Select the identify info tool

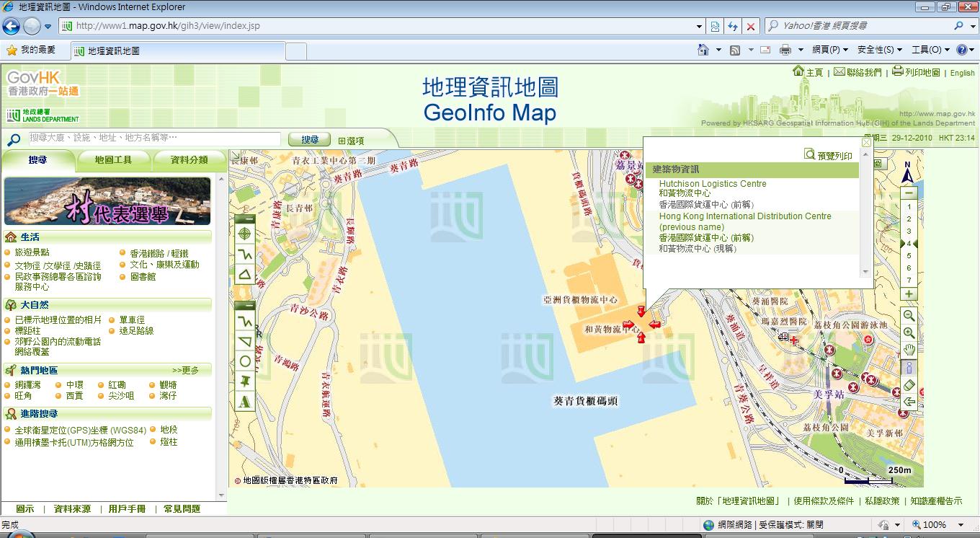point(909,368)
